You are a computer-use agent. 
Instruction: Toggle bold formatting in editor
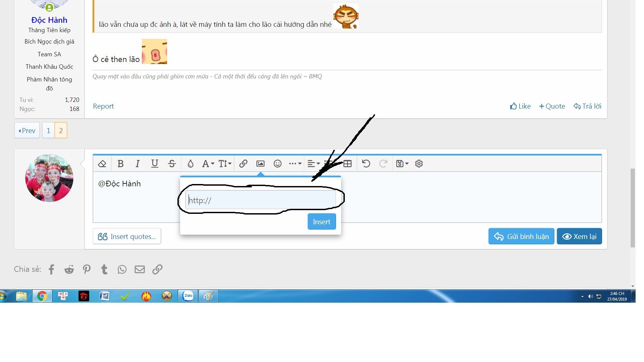(120, 164)
